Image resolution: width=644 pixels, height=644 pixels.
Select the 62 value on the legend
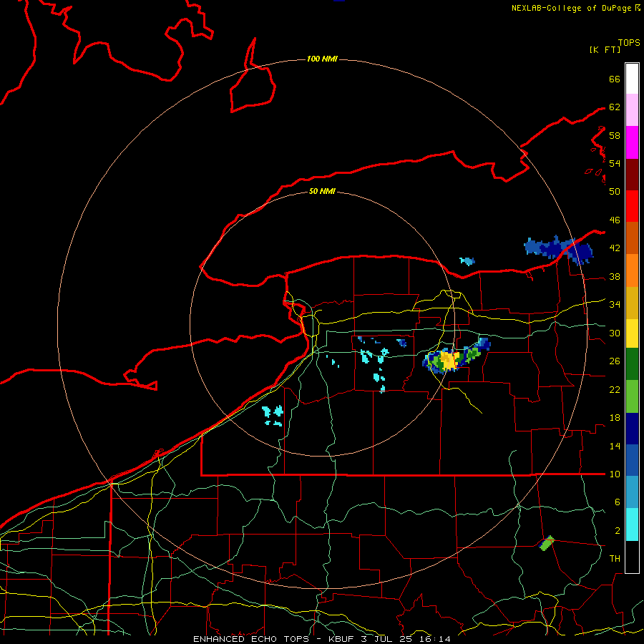(615, 107)
